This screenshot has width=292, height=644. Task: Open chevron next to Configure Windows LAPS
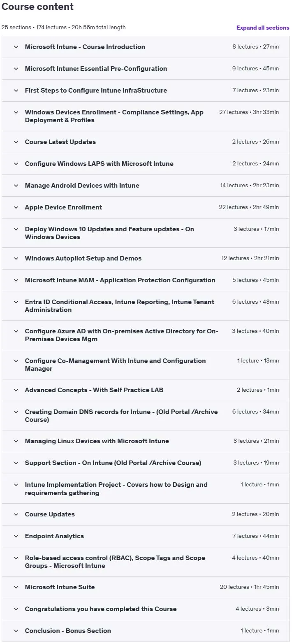coord(16,164)
